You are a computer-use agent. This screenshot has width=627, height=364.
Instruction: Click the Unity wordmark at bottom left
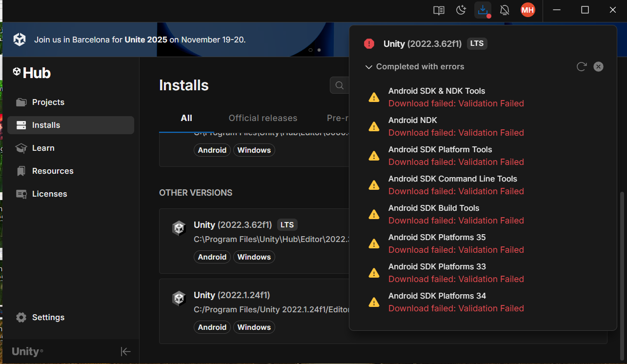(x=27, y=352)
